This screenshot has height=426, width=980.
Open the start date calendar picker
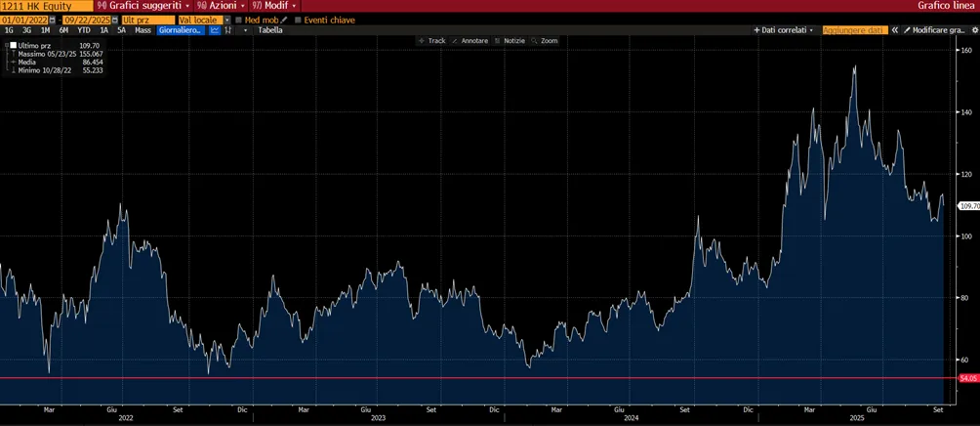52,20
